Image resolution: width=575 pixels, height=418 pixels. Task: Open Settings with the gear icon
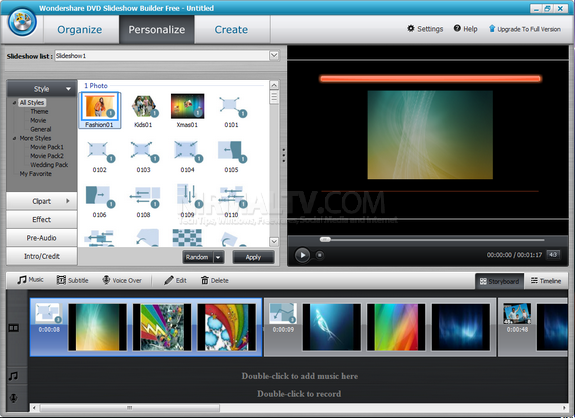coord(425,29)
